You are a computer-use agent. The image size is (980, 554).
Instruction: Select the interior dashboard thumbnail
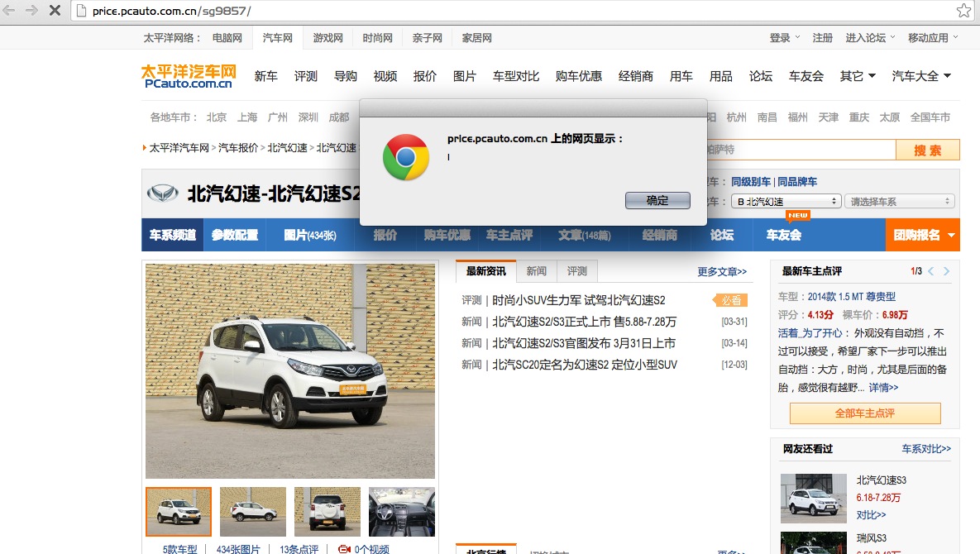402,512
